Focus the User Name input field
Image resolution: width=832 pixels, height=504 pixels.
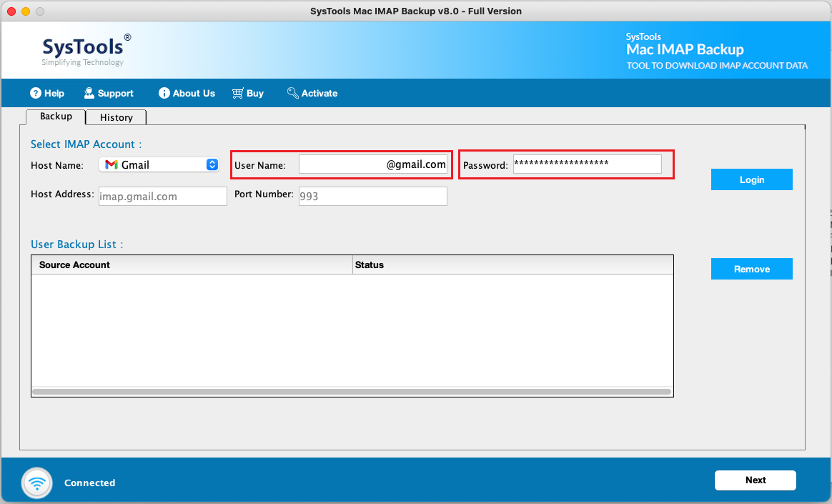(373, 164)
